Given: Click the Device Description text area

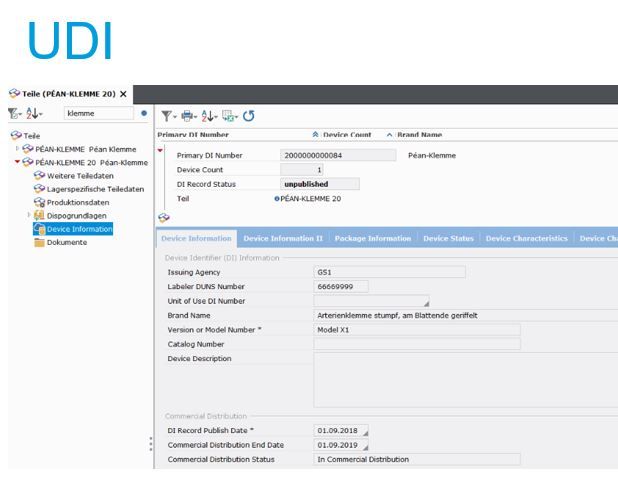Looking at the screenshot, I should [466, 380].
